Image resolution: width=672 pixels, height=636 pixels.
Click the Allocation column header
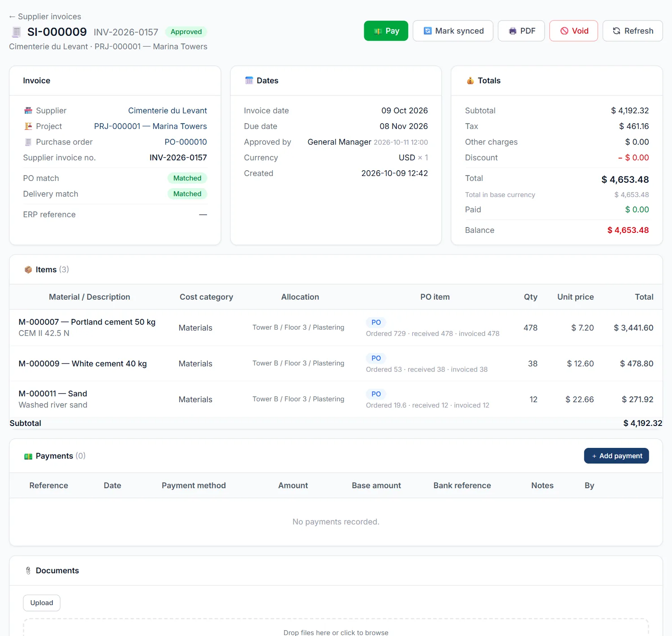[300, 297]
